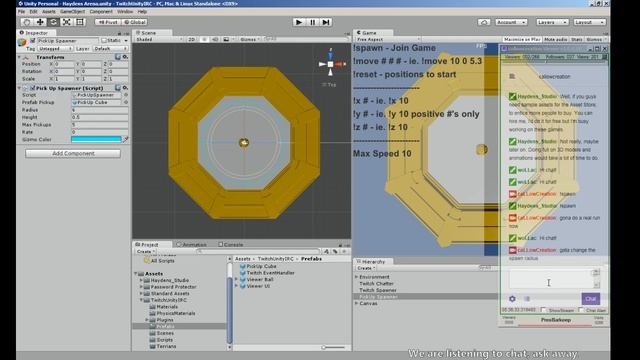Open the Layout dropdown

[589, 22]
